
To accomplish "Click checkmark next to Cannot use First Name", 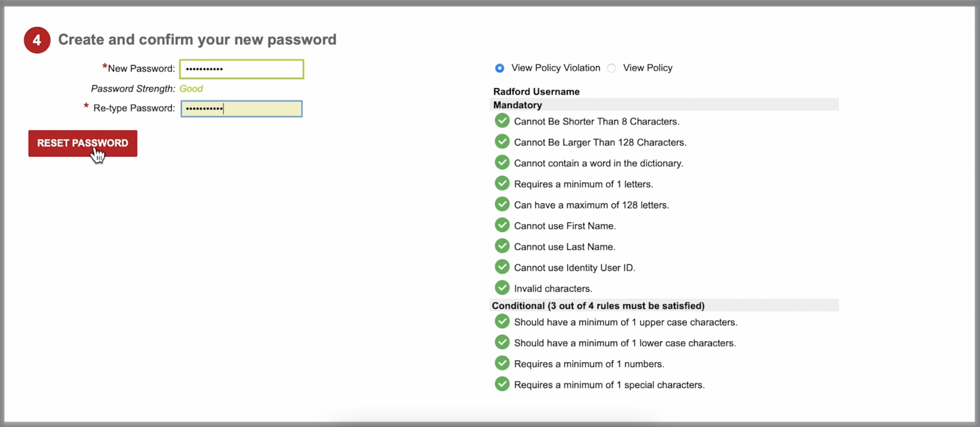I will point(502,225).
